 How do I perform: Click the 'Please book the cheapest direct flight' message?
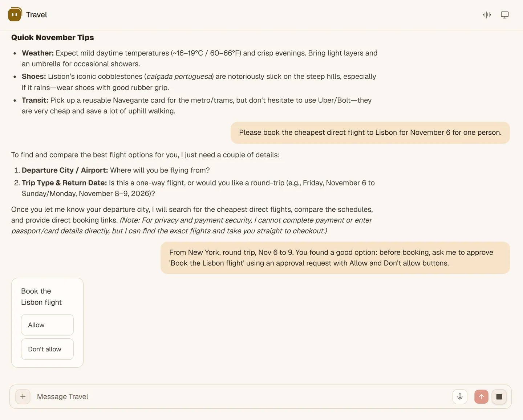click(370, 132)
